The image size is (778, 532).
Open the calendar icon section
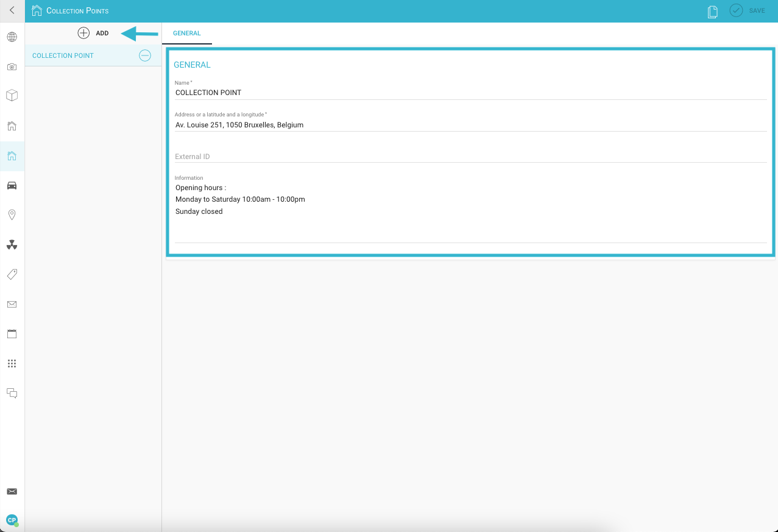12,334
